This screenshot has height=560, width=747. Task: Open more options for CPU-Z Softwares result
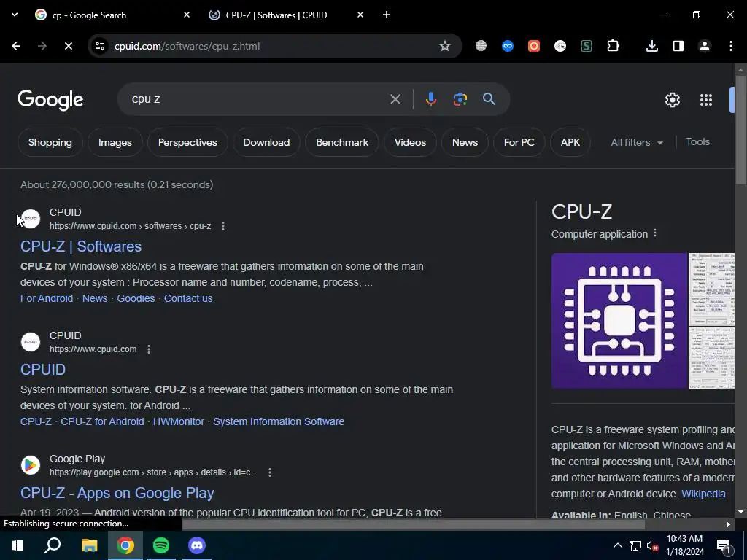pos(223,226)
